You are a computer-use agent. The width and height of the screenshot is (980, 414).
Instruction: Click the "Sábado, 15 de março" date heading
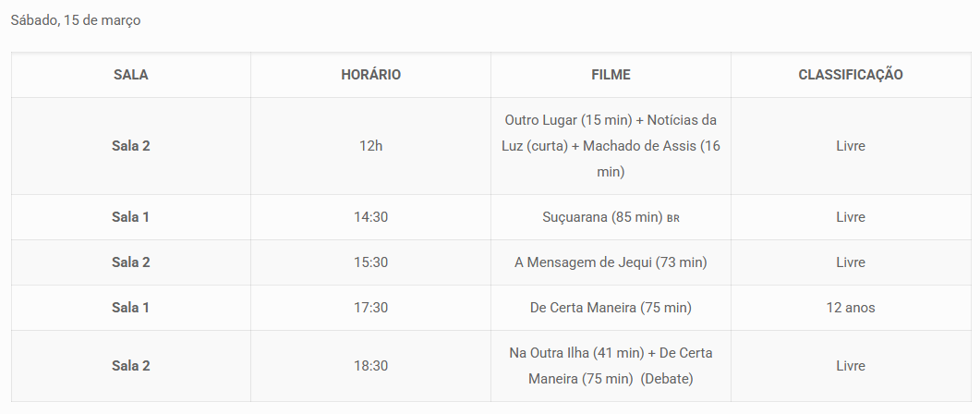(76, 20)
